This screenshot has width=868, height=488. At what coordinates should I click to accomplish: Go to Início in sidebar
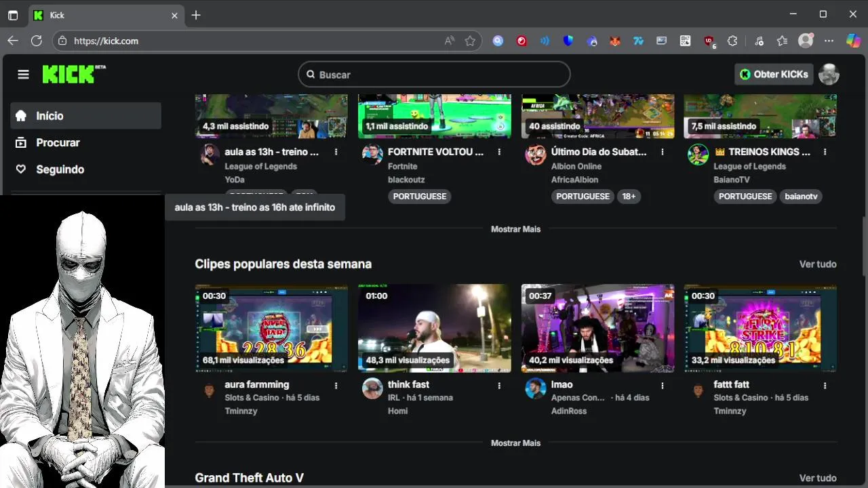pos(85,116)
